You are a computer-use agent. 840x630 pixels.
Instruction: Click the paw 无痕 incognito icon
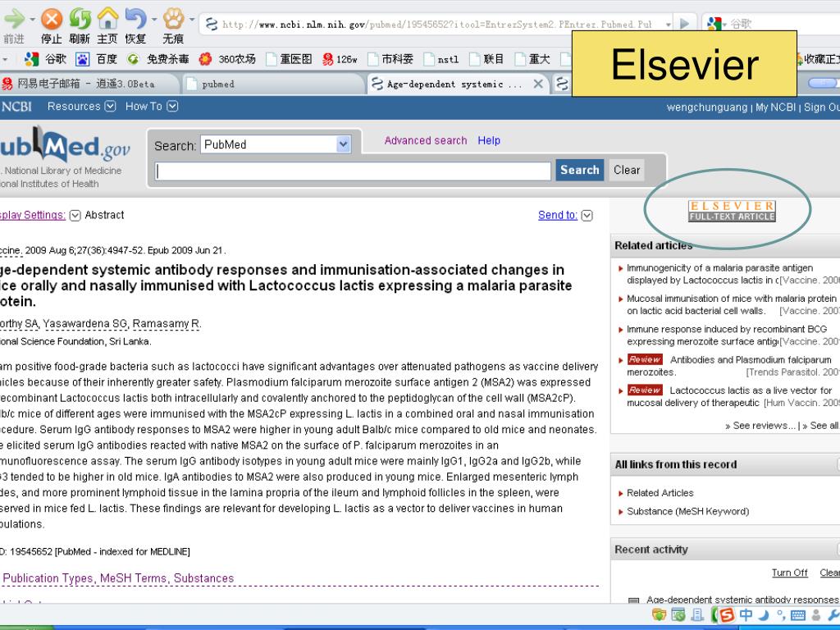pos(173,19)
